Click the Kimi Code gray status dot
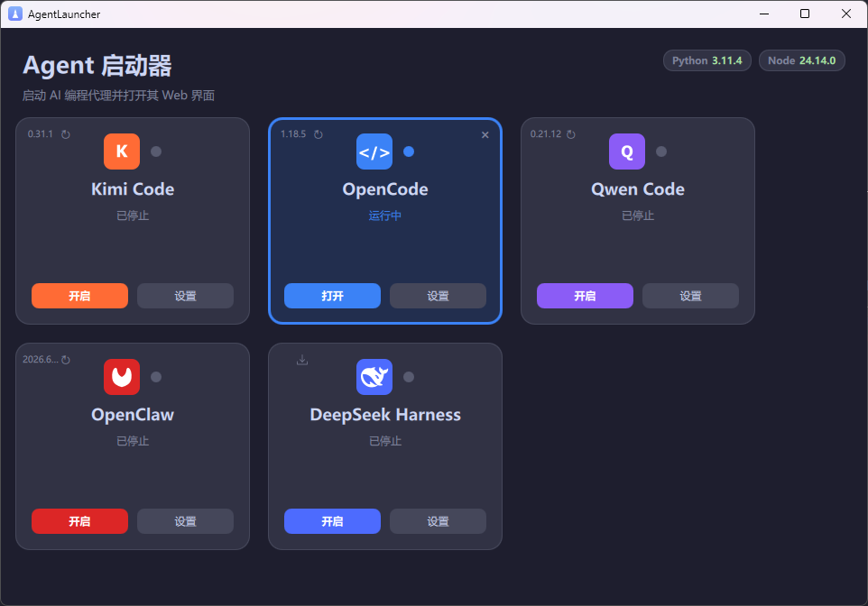 point(156,151)
